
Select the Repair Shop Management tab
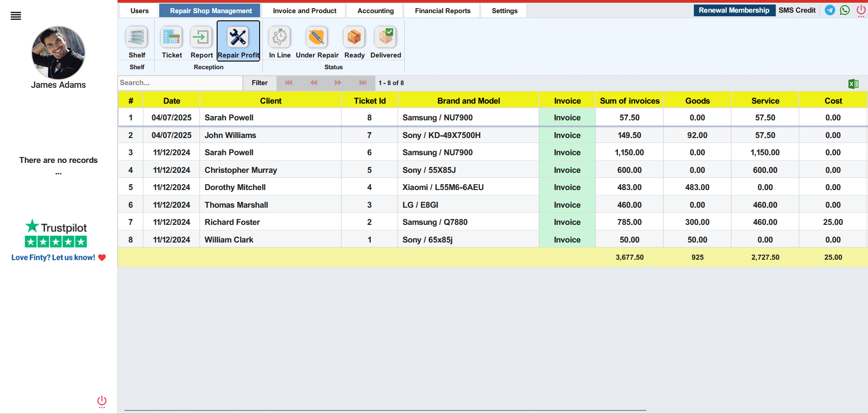tap(211, 11)
